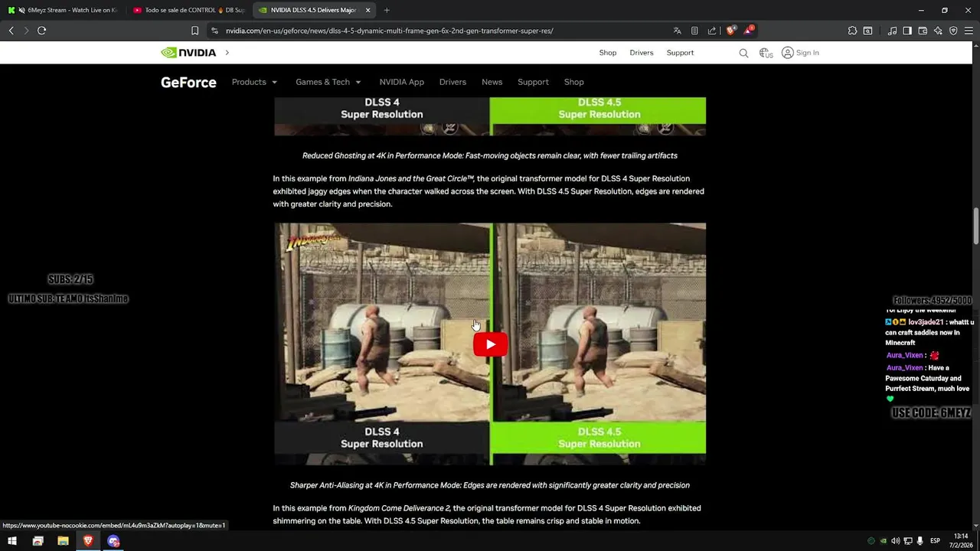980x551 pixels.
Task: Click the volume speaker tray icon
Action: tap(895, 541)
